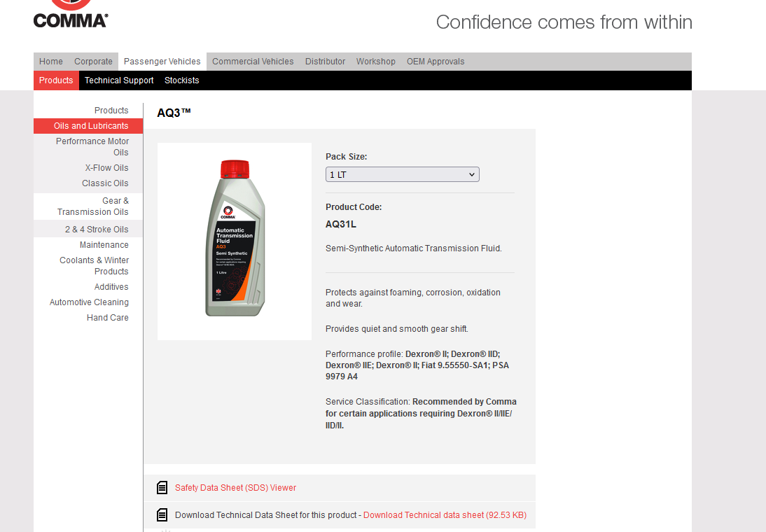Click the 'Performance profile:' paragraph
Image resolution: width=766 pixels, height=532 pixels.
417,365
